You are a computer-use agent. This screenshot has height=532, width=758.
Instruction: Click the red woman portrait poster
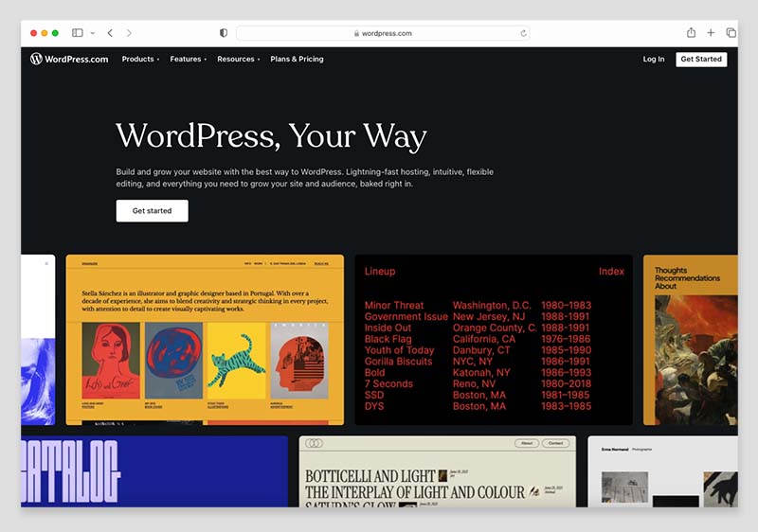click(111, 361)
